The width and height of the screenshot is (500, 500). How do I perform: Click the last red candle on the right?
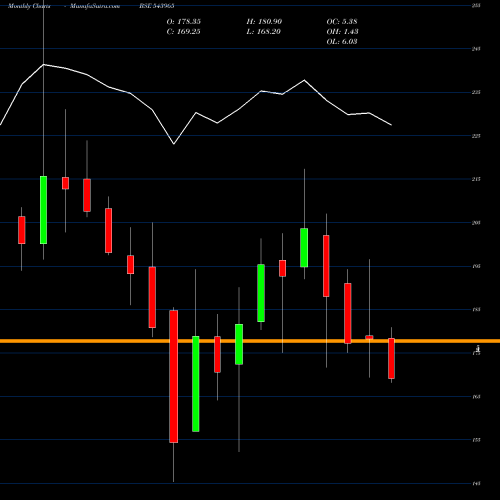click(391, 358)
